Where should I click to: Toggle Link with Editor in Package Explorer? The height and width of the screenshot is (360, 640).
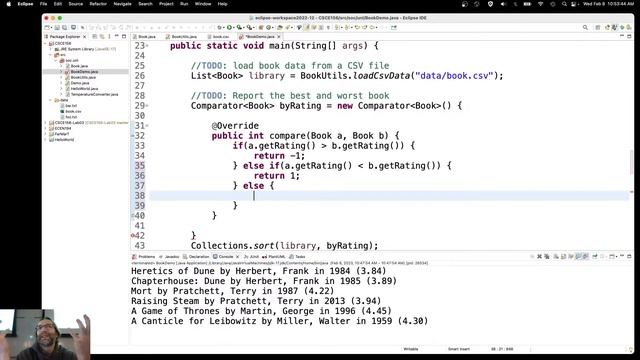pos(102,36)
